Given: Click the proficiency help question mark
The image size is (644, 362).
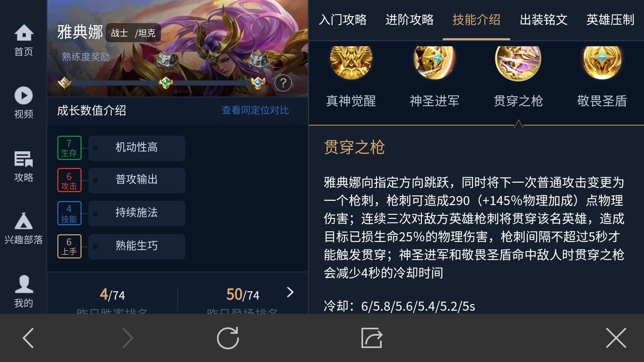Looking at the screenshot, I should 283,82.
